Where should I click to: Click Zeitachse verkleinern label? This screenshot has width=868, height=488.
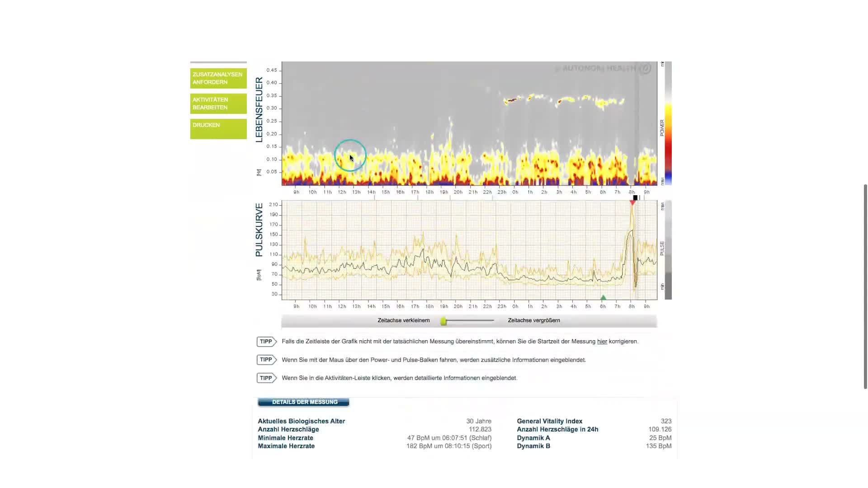tap(403, 320)
